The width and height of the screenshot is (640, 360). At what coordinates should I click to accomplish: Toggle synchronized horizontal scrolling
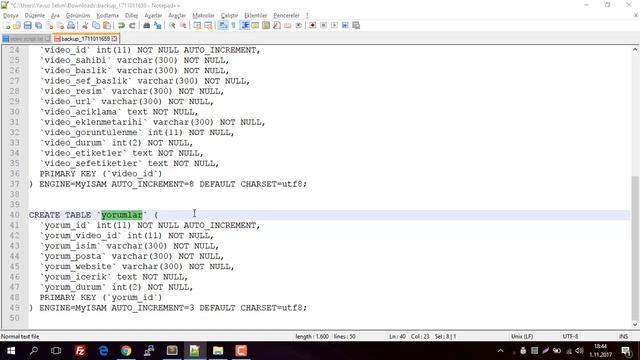pyautogui.click(x=208, y=25)
